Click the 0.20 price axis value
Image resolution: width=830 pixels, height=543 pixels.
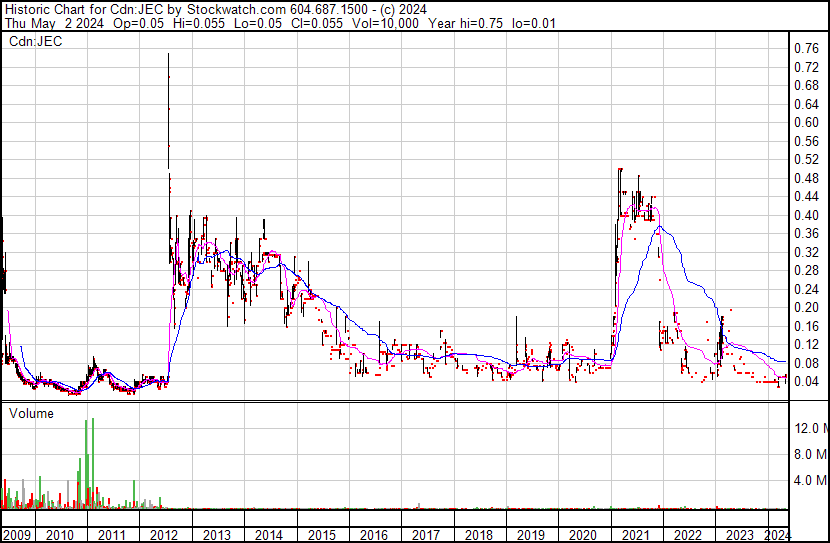pos(806,308)
